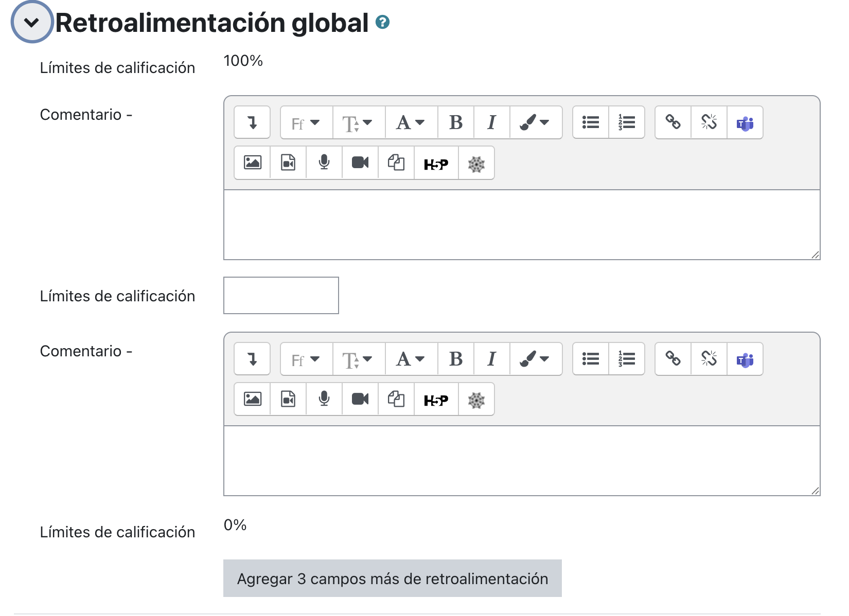Screen dimensions: 849x616
Task: Remove link in second Comentario editor
Action: pyautogui.click(x=709, y=359)
